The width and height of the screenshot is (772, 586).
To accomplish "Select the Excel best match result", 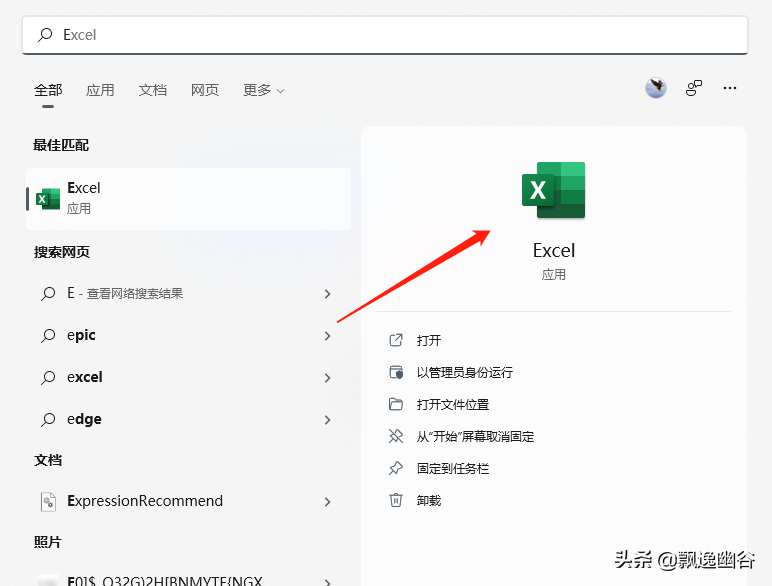I will (189, 199).
